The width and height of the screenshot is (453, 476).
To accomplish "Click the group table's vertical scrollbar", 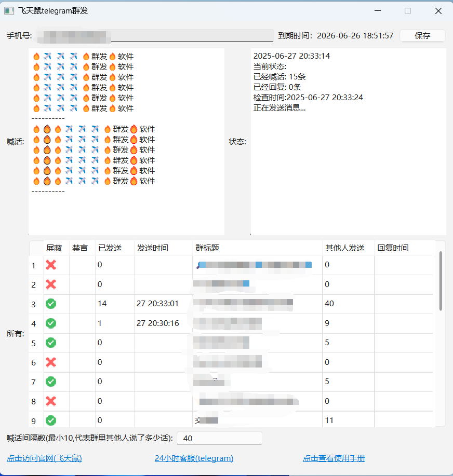I will click(441, 281).
